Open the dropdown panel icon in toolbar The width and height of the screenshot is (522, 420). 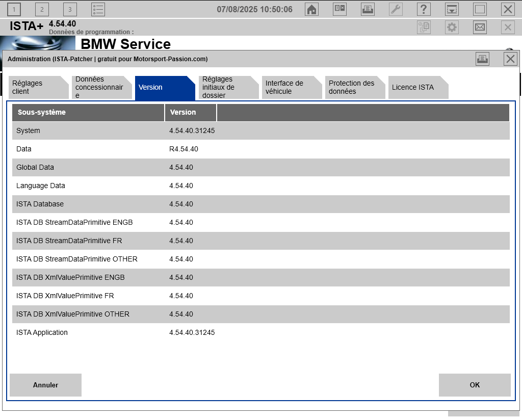click(x=452, y=9)
